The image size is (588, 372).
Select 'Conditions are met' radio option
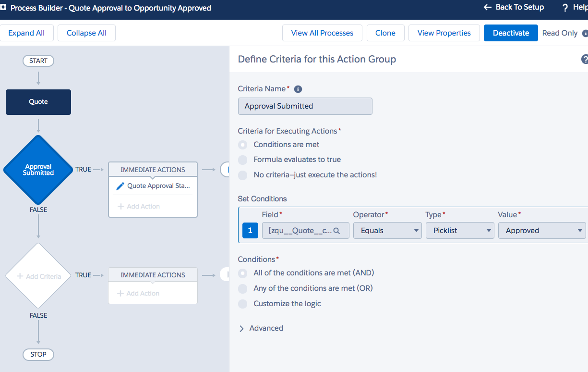pos(243,145)
